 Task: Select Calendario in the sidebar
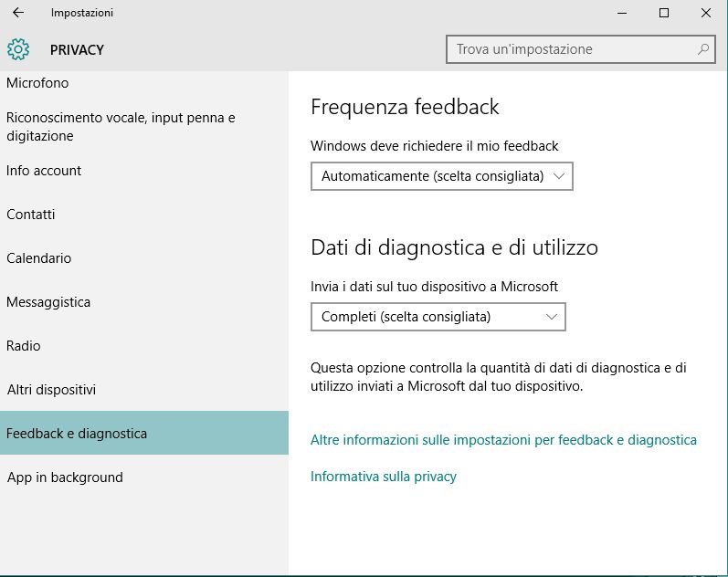click(x=38, y=258)
